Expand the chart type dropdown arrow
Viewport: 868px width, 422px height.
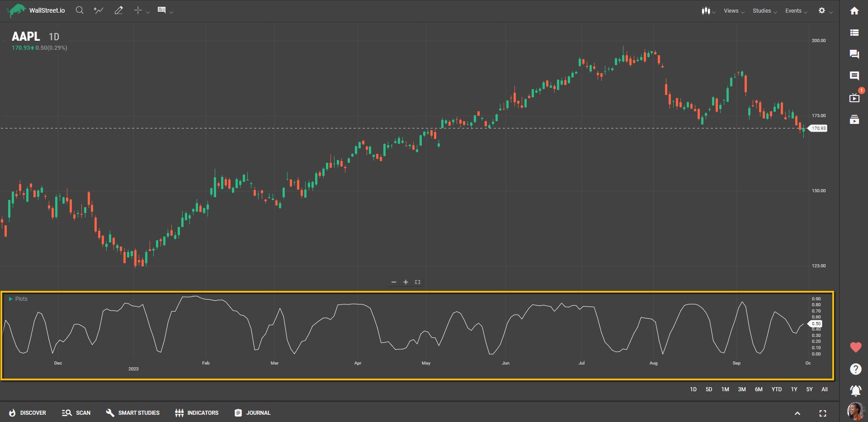point(714,12)
